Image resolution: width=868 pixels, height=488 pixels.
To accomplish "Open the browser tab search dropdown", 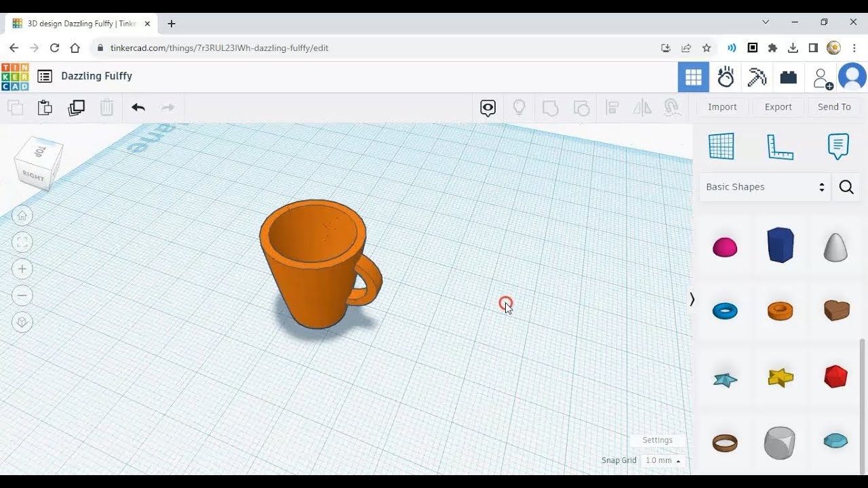I will pos(766,22).
